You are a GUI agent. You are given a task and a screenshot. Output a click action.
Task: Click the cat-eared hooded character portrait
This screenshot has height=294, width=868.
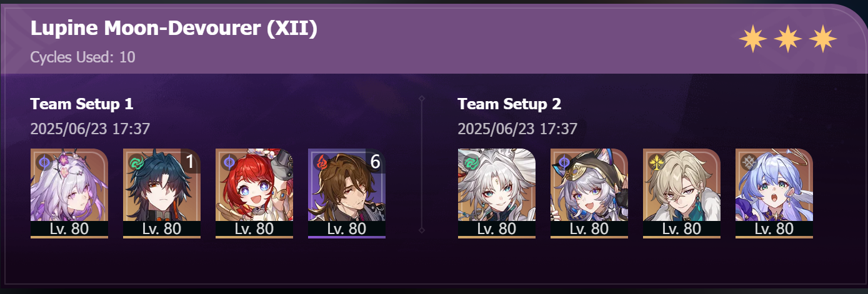[589, 193]
